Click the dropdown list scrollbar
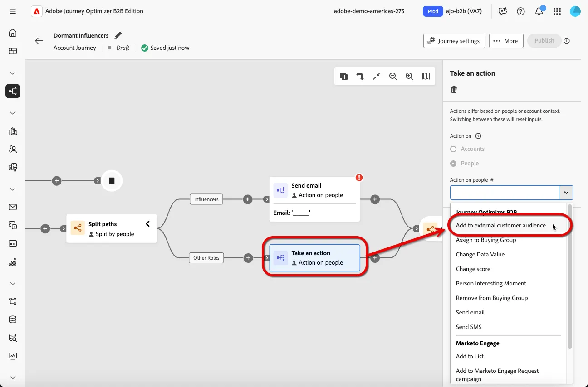The height and width of the screenshot is (387, 588). click(x=570, y=276)
